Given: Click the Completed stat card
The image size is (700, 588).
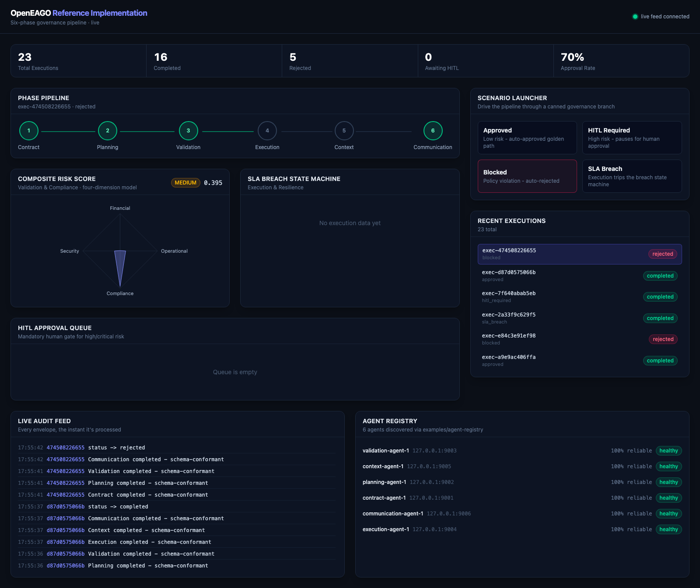Looking at the screenshot, I should tap(214, 61).
